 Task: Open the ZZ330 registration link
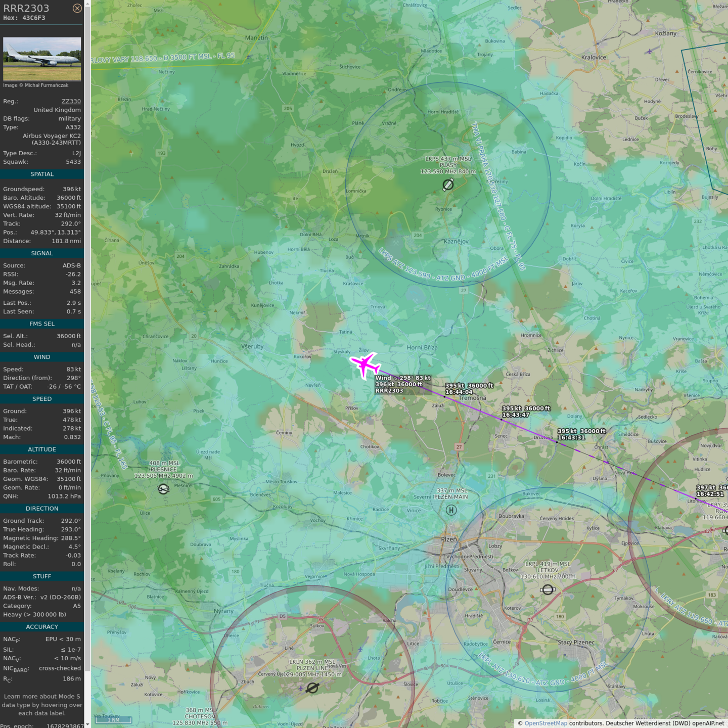click(x=71, y=101)
